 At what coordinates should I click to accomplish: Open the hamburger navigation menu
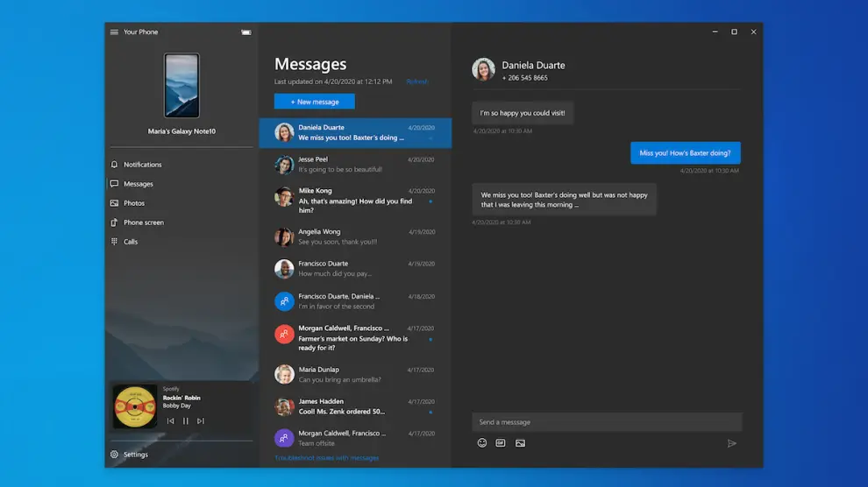114,32
